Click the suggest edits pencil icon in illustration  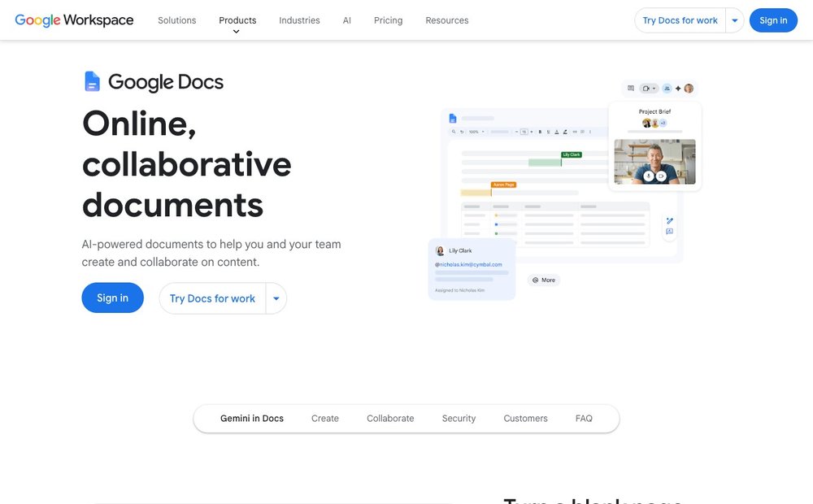669,221
